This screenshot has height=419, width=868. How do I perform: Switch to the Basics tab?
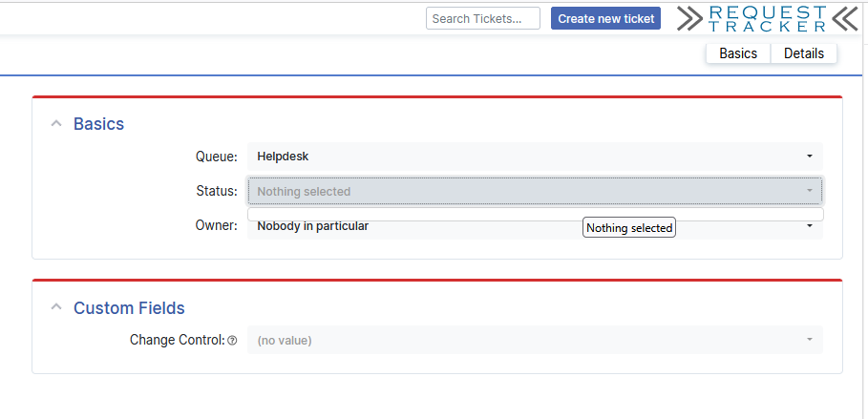(738, 53)
